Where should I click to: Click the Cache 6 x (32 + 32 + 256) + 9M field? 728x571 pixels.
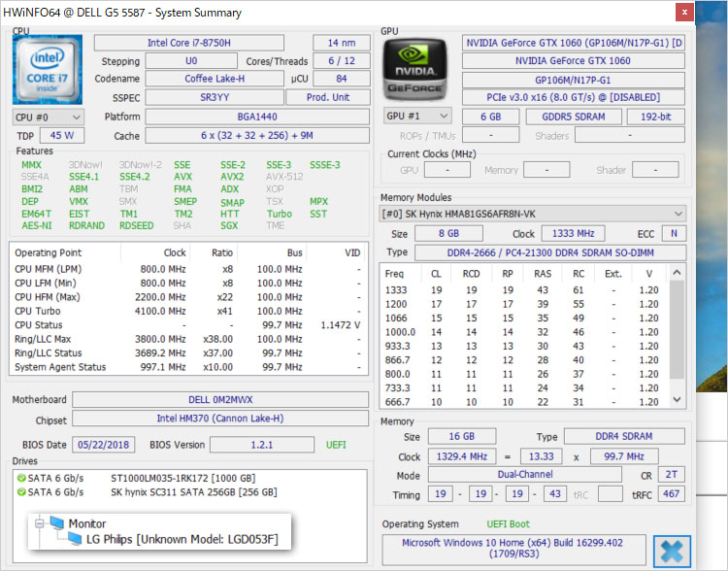point(257,136)
